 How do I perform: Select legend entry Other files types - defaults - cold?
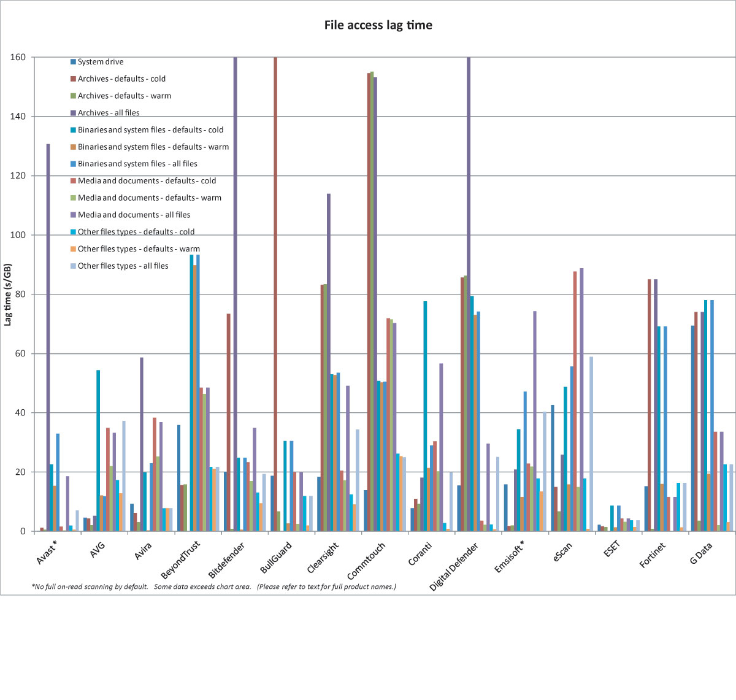click(x=132, y=232)
